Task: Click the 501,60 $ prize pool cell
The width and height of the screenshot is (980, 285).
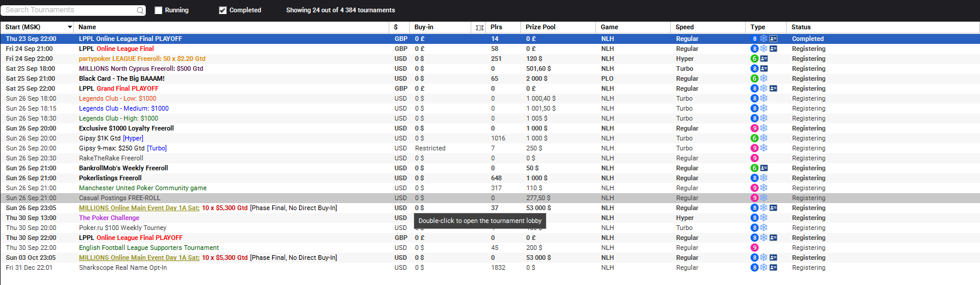Action: tap(539, 68)
